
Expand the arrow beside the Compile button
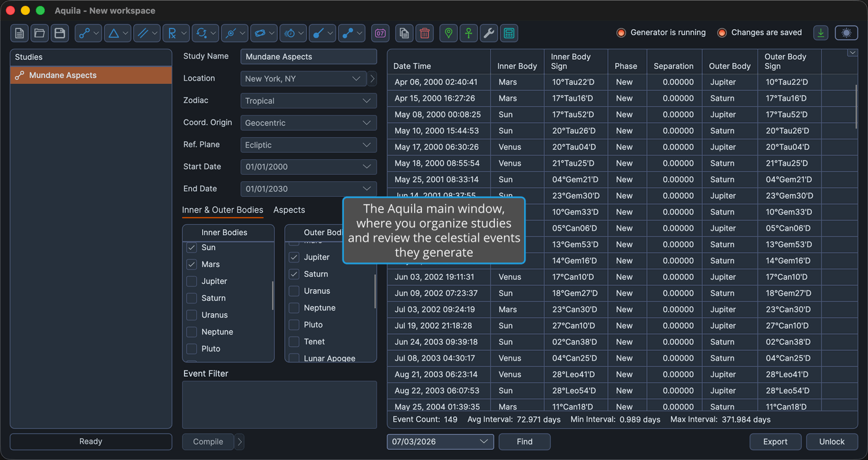pos(240,442)
